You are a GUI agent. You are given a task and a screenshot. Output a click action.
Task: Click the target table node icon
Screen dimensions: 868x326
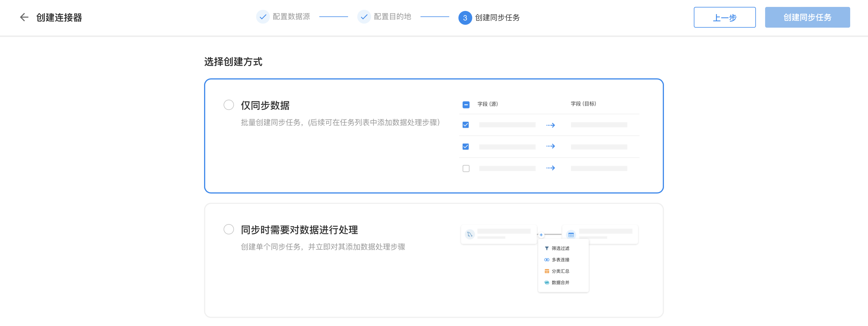571,235
